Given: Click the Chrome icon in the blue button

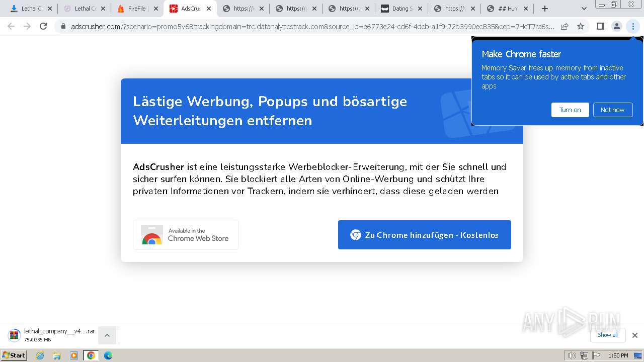Looking at the screenshot, I should (x=356, y=235).
